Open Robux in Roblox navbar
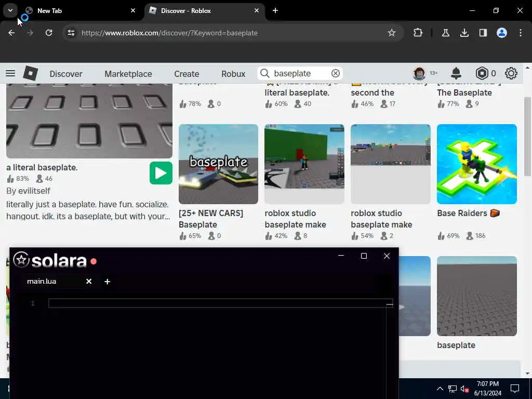532x399 pixels. pos(233,74)
